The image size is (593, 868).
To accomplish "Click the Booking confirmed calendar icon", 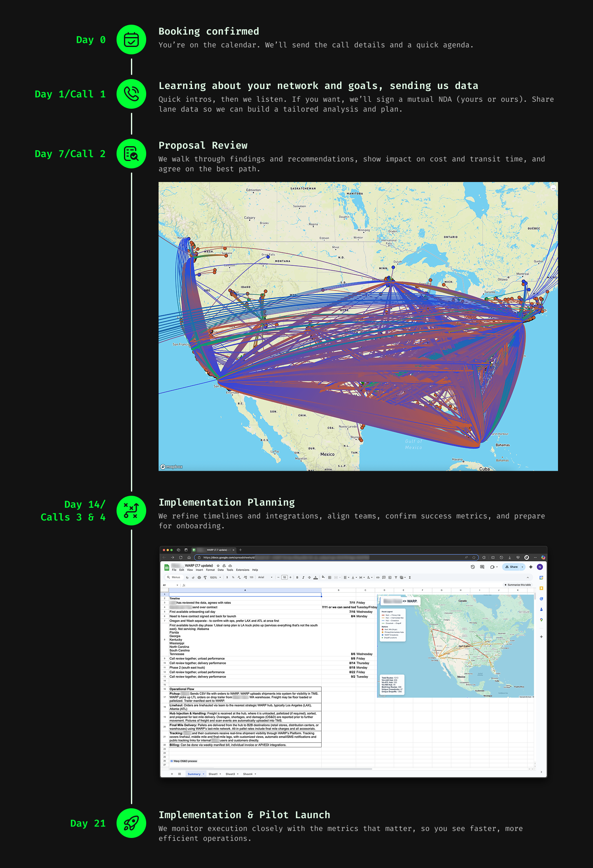I will pyautogui.click(x=131, y=40).
